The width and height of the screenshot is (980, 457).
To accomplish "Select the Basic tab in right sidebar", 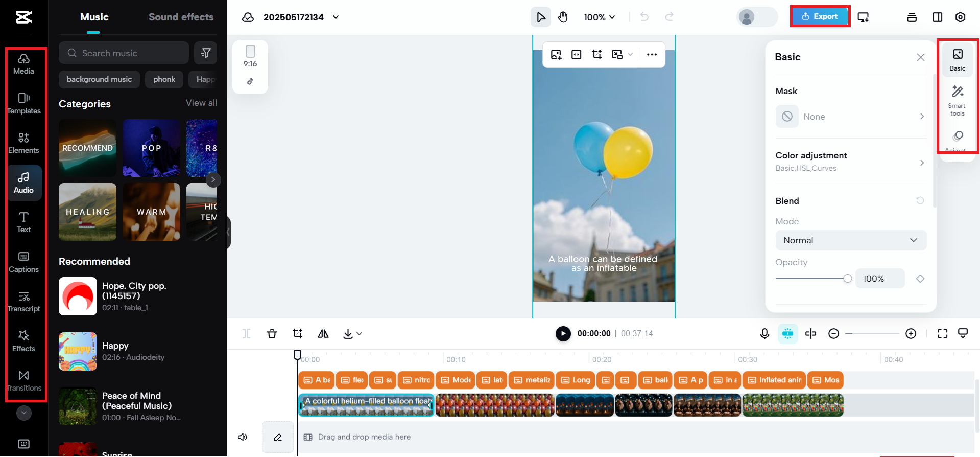I will 958,60.
